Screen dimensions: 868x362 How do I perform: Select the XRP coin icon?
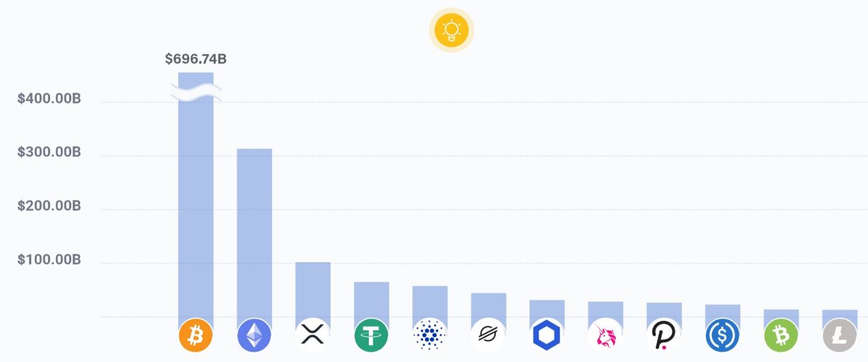tap(313, 336)
